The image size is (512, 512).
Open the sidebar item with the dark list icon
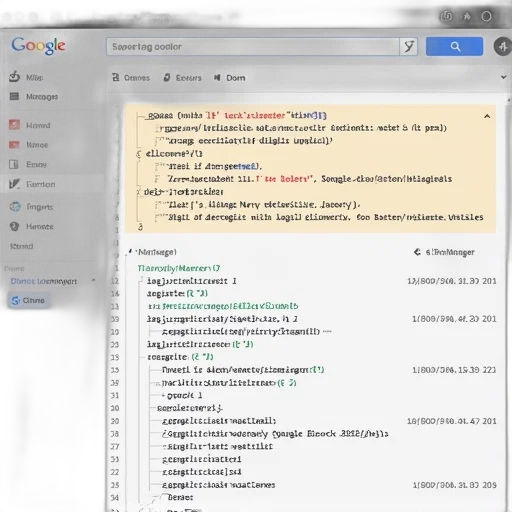point(33,97)
